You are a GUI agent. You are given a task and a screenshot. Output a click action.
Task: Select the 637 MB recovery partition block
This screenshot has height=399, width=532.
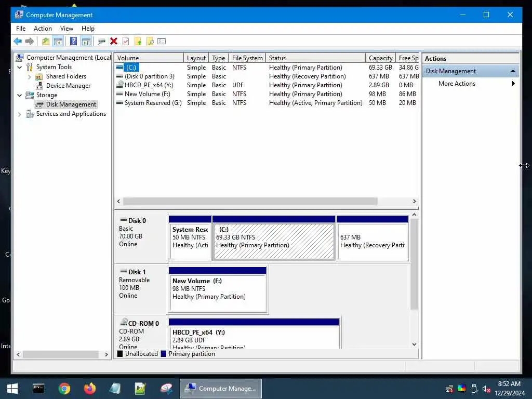point(373,238)
